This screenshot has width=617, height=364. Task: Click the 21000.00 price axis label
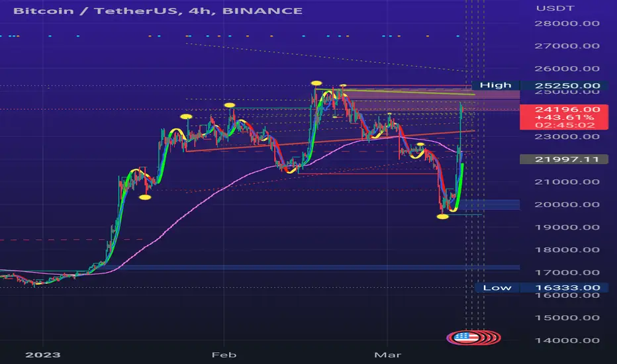pyautogui.click(x=567, y=182)
